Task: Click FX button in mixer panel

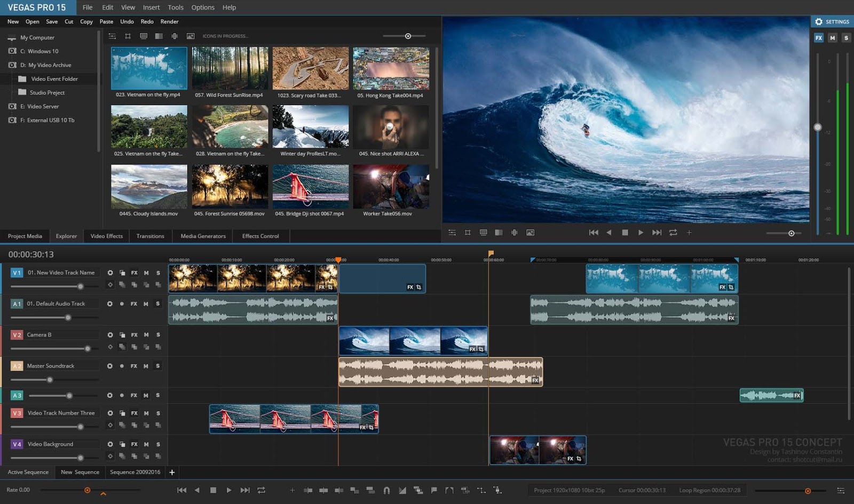Action: [819, 38]
